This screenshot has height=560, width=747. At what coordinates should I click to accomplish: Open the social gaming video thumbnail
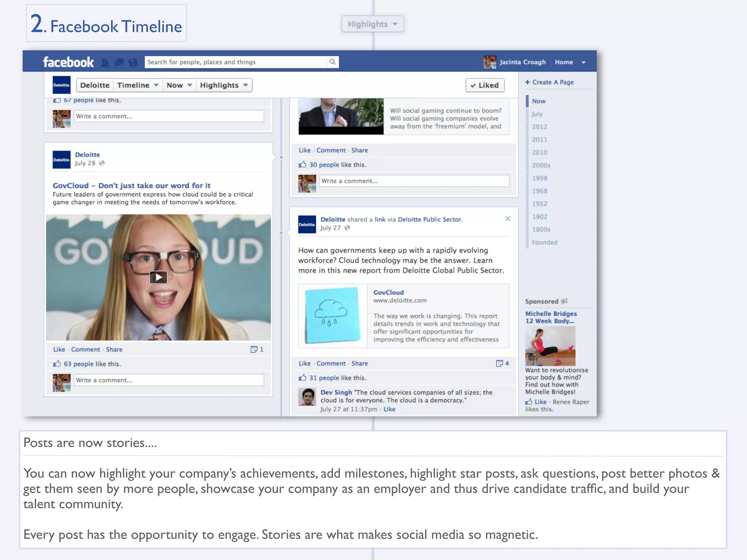(x=341, y=116)
